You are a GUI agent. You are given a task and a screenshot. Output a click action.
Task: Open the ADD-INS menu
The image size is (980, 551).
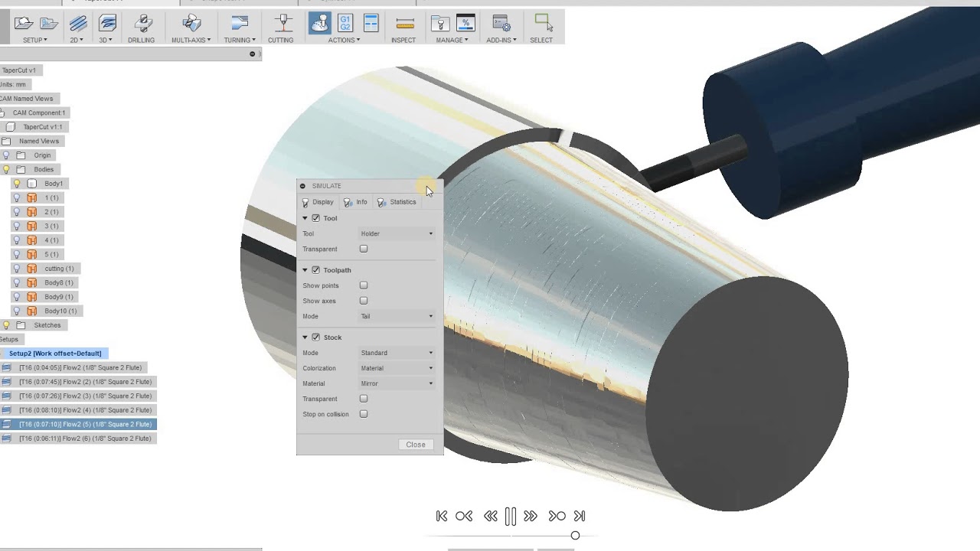(501, 40)
